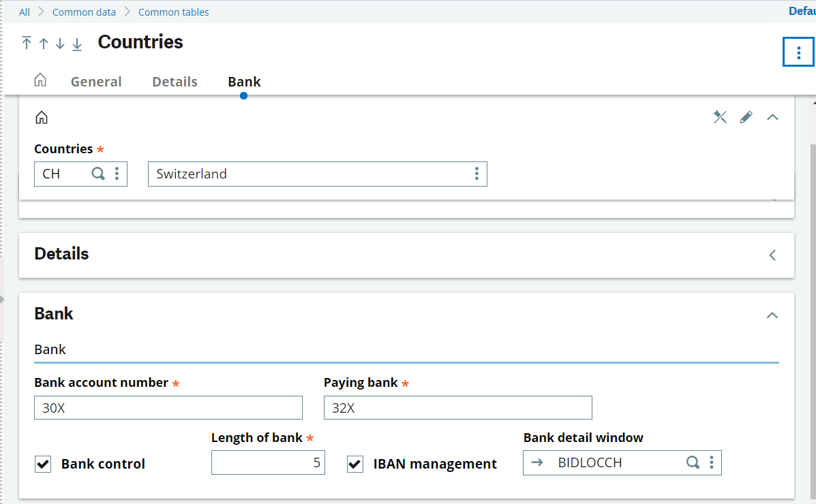Screen dimensions: 816x504
Task: Search the Bank detail window field lookup
Action: pyautogui.click(x=693, y=463)
